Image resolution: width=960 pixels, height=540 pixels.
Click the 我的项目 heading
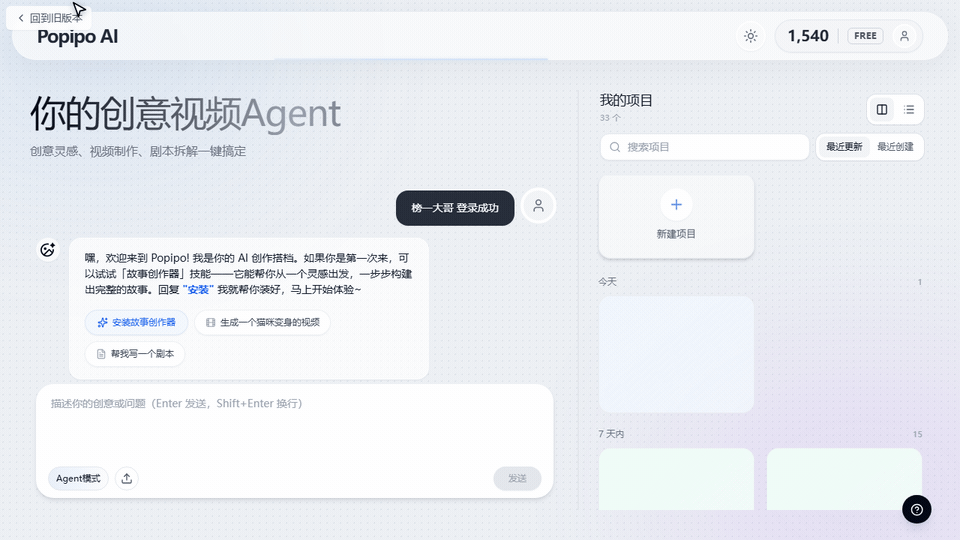(626, 100)
